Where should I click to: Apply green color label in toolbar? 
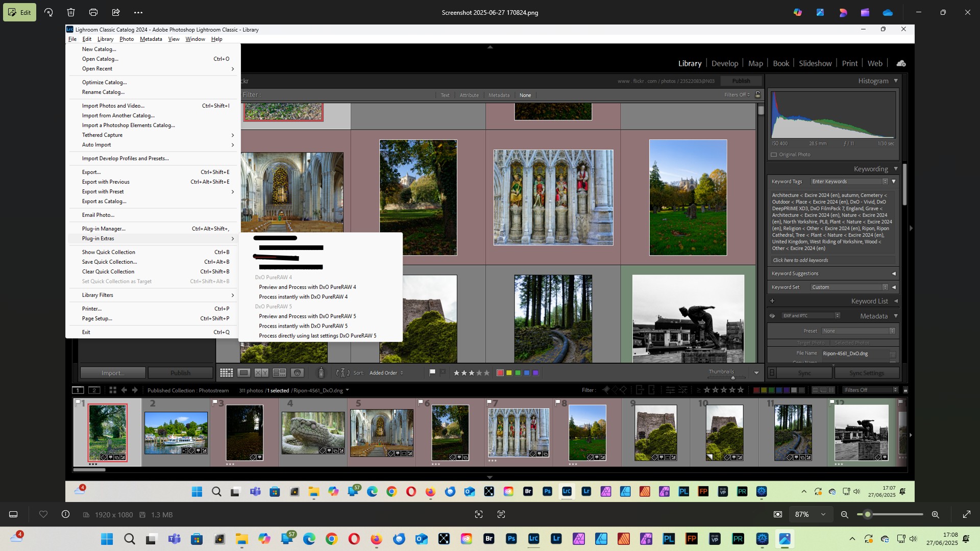[x=518, y=373]
